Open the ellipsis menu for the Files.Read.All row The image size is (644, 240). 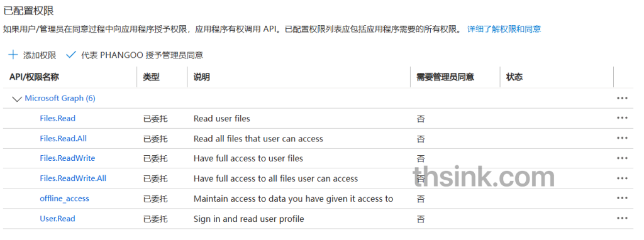622,138
